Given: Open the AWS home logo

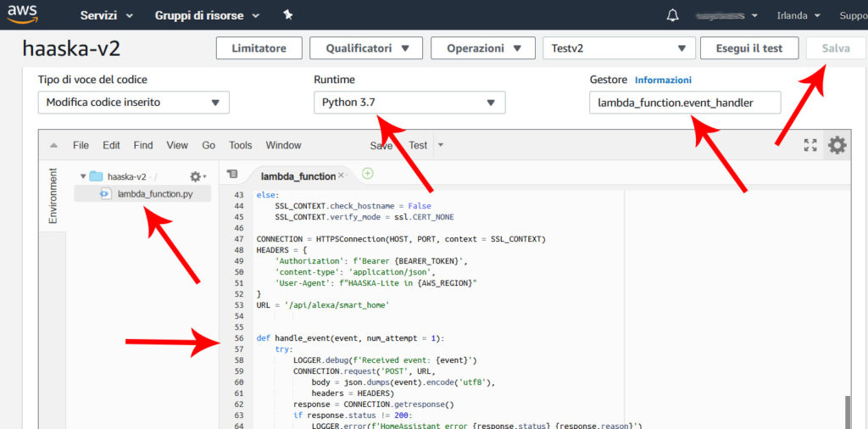Looking at the screenshot, I should [22, 15].
